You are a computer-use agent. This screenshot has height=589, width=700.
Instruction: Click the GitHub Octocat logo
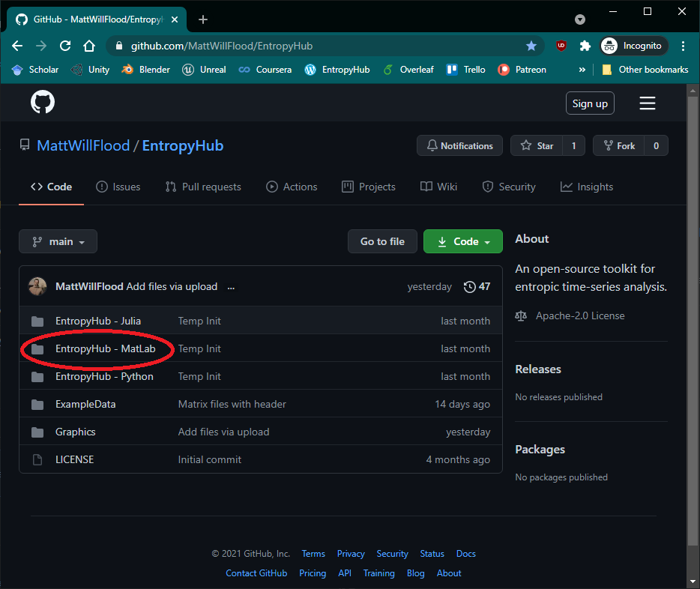tap(43, 102)
